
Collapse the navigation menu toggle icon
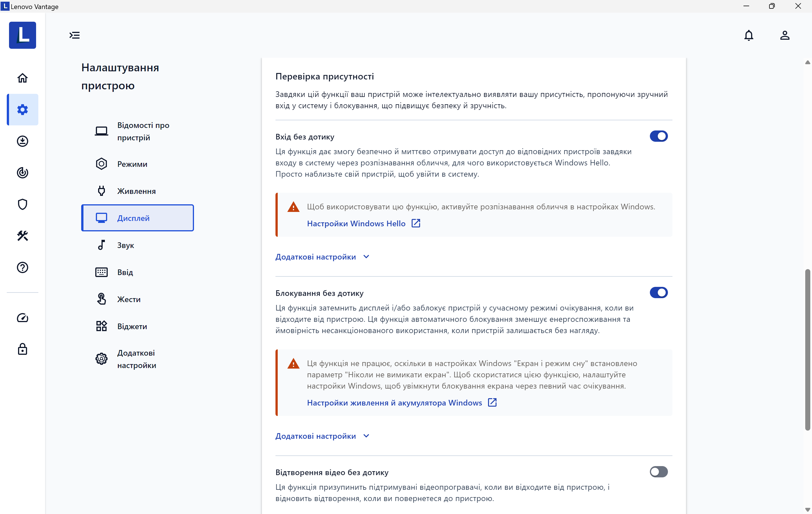pos(74,36)
